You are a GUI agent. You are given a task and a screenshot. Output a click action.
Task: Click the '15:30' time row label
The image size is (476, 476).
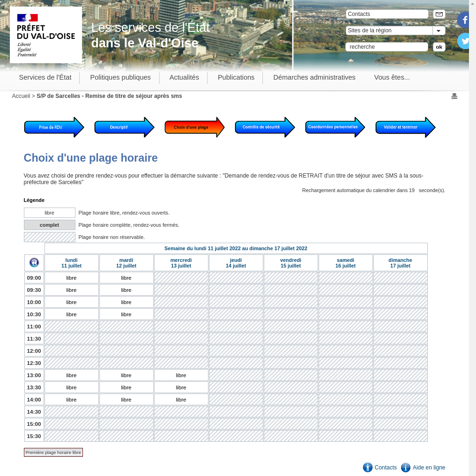[34, 436]
